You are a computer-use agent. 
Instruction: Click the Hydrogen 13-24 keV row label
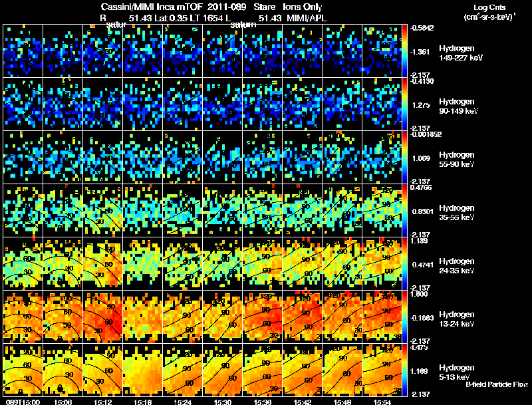(x=457, y=319)
